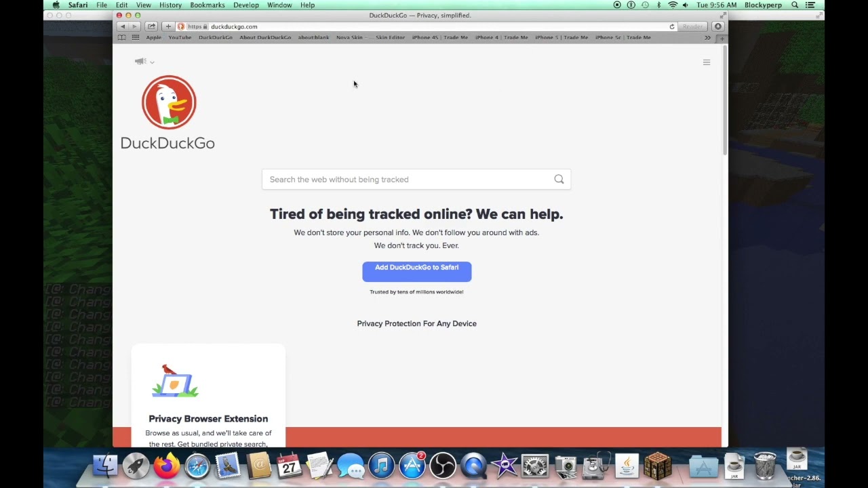The width and height of the screenshot is (868, 488).
Task: Click the Privacy Browser Extension illustration
Action: coord(175,381)
